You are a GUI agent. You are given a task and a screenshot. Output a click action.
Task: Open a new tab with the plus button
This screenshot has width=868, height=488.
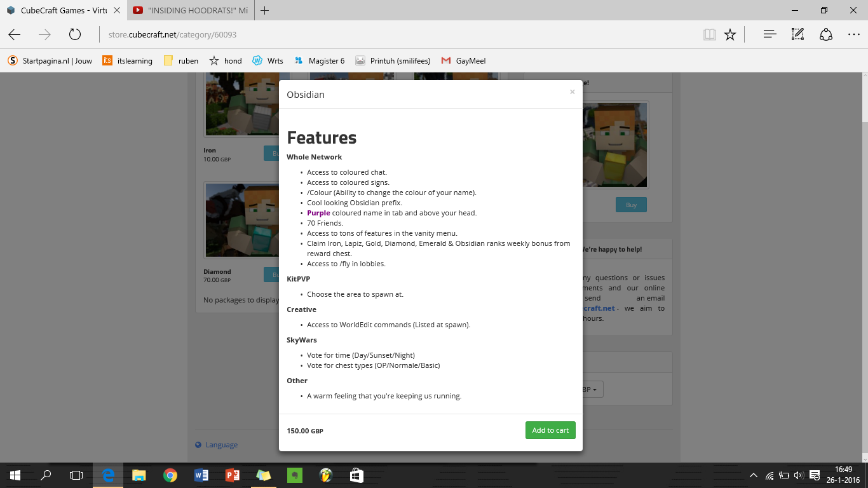(265, 10)
